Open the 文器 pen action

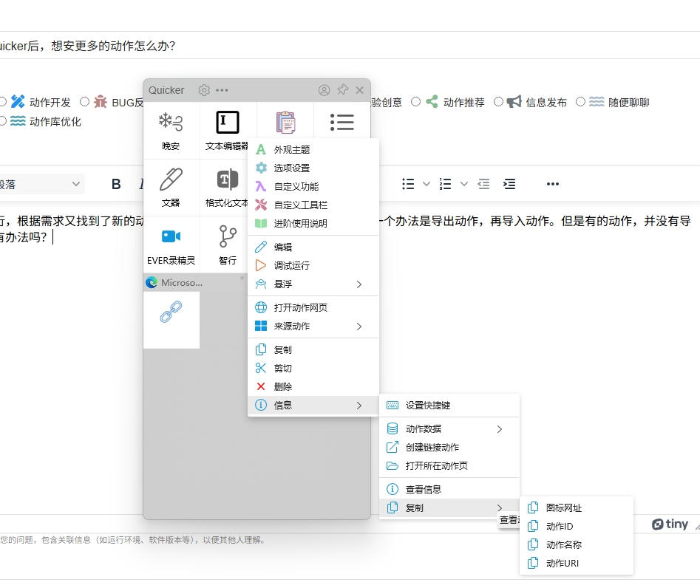click(x=171, y=188)
